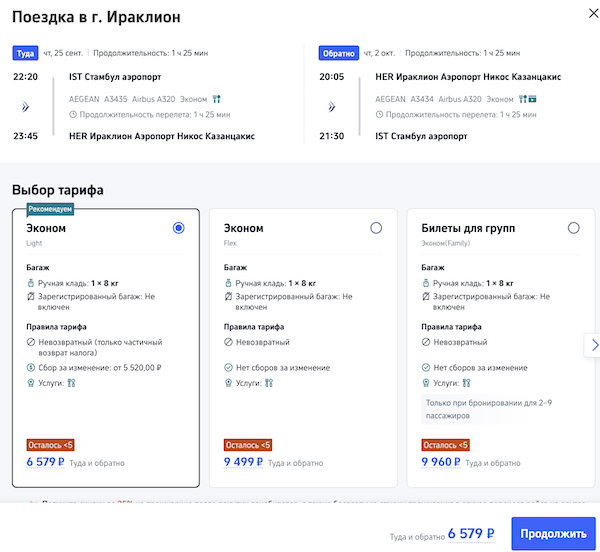
Task: Click the Туда outbound flight tag
Action: [24, 53]
